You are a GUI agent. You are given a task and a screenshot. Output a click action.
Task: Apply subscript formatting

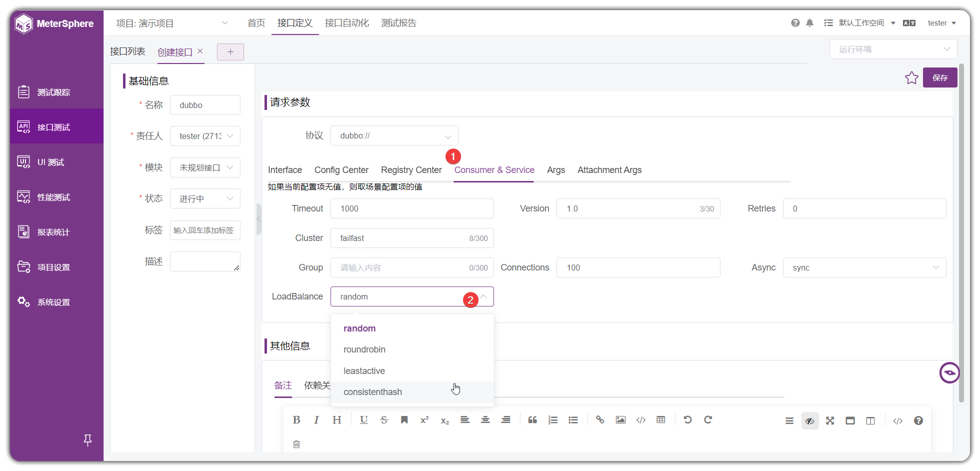pos(444,420)
